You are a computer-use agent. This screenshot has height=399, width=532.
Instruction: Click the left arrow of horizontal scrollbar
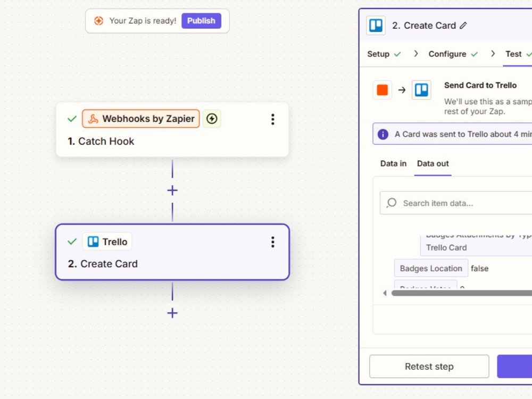[385, 293]
